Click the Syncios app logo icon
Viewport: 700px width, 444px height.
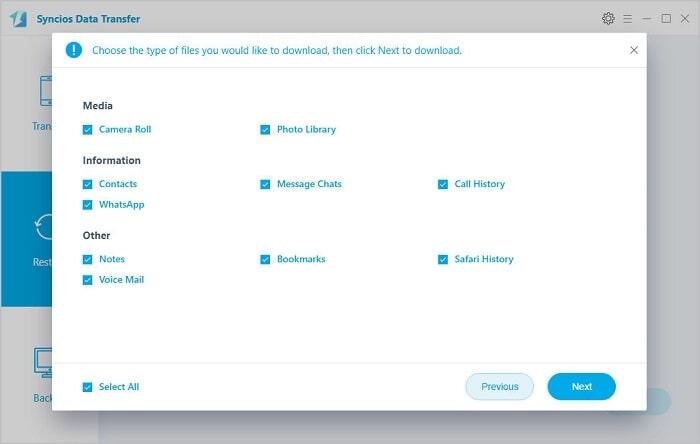point(16,18)
